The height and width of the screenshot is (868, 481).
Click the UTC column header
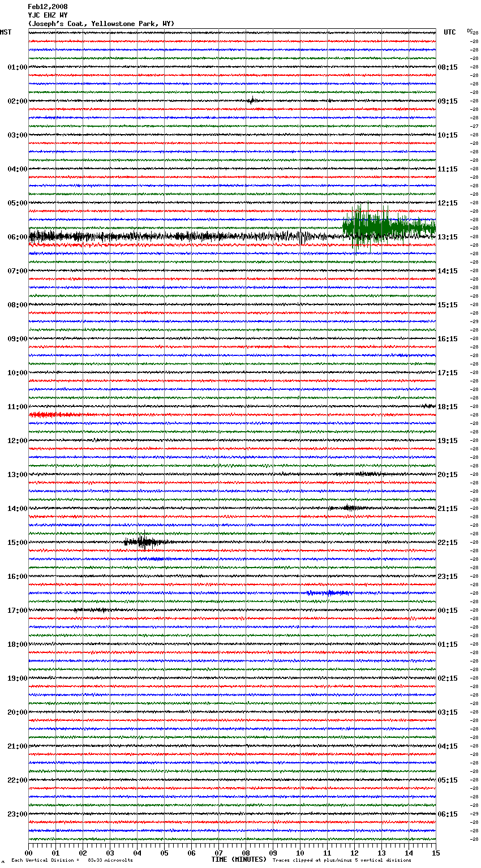(x=450, y=32)
